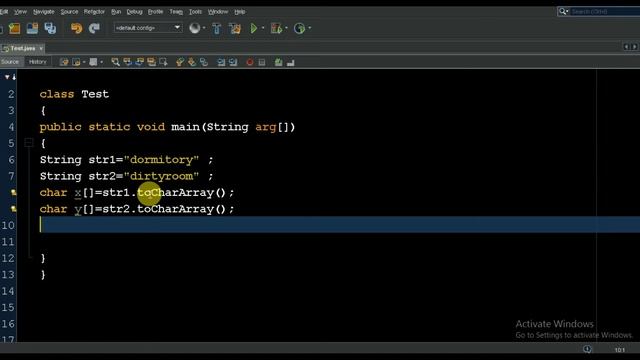The height and width of the screenshot is (360, 640).
Task: Select the Test.java editor tab
Action: tap(22, 48)
